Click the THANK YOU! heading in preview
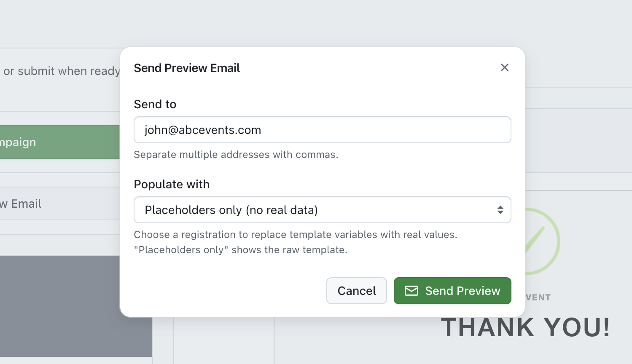This screenshot has width=632, height=364. pos(525,327)
